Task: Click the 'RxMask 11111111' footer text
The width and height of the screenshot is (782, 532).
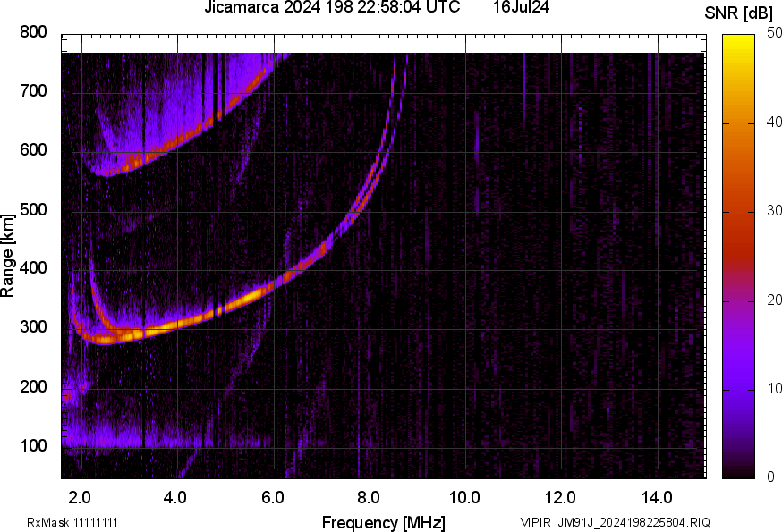Action: click(72, 522)
